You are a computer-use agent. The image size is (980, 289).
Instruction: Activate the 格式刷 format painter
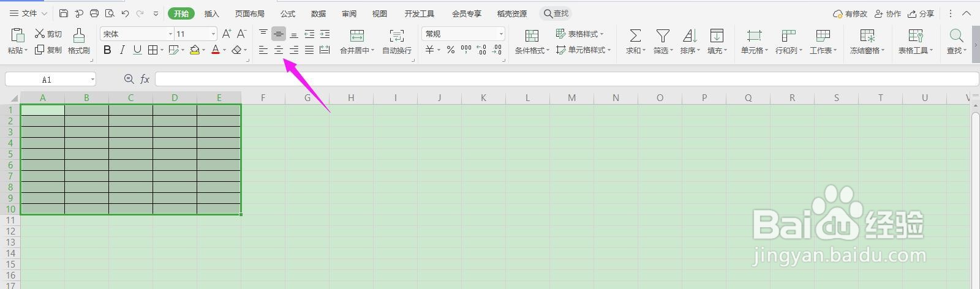pyautogui.click(x=79, y=42)
